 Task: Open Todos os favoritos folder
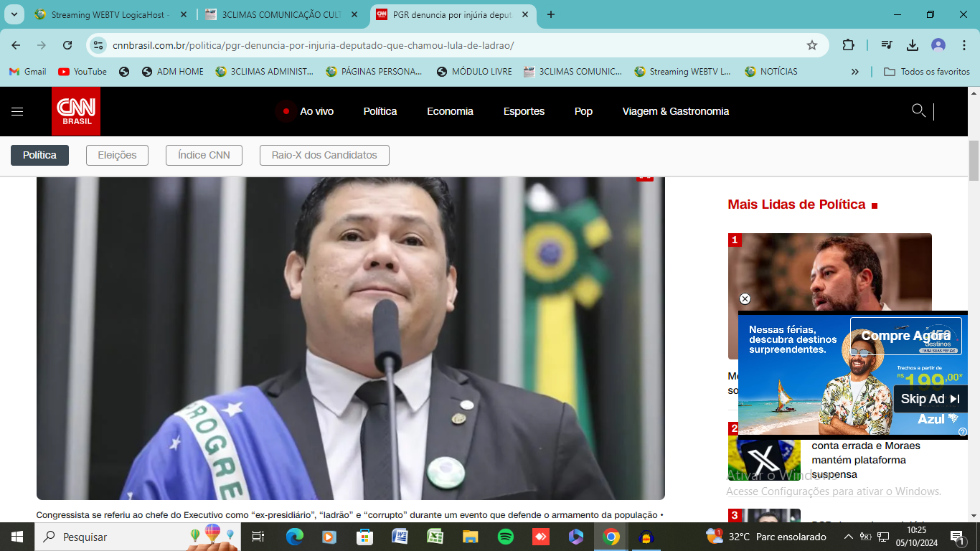(927, 72)
